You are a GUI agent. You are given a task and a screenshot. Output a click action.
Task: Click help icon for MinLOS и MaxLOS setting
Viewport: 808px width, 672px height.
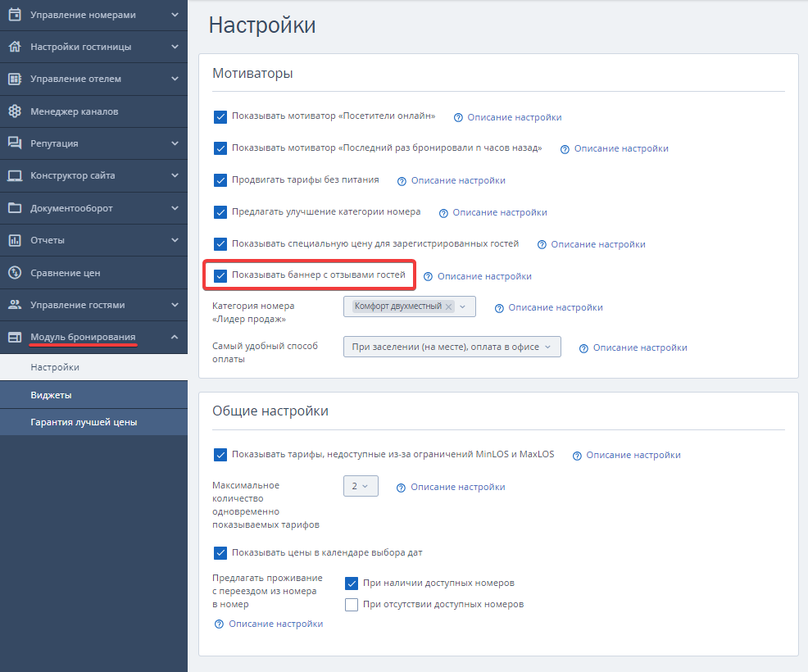577,456
